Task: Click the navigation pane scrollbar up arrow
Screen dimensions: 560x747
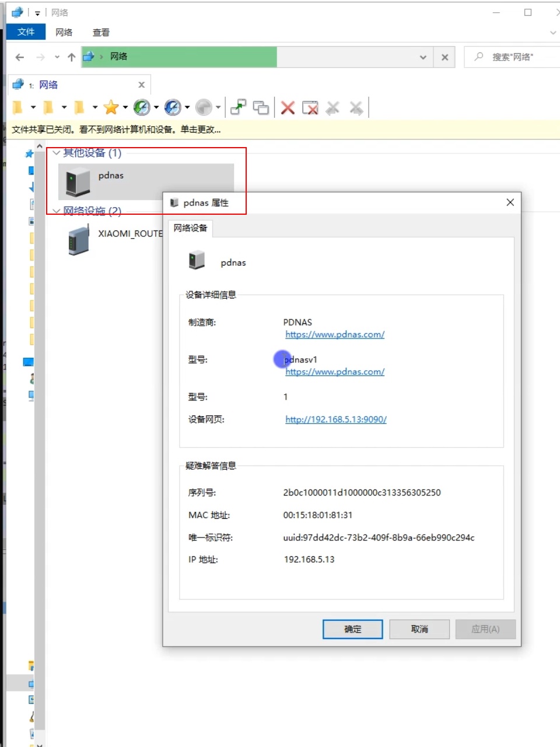Action: tap(40, 146)
